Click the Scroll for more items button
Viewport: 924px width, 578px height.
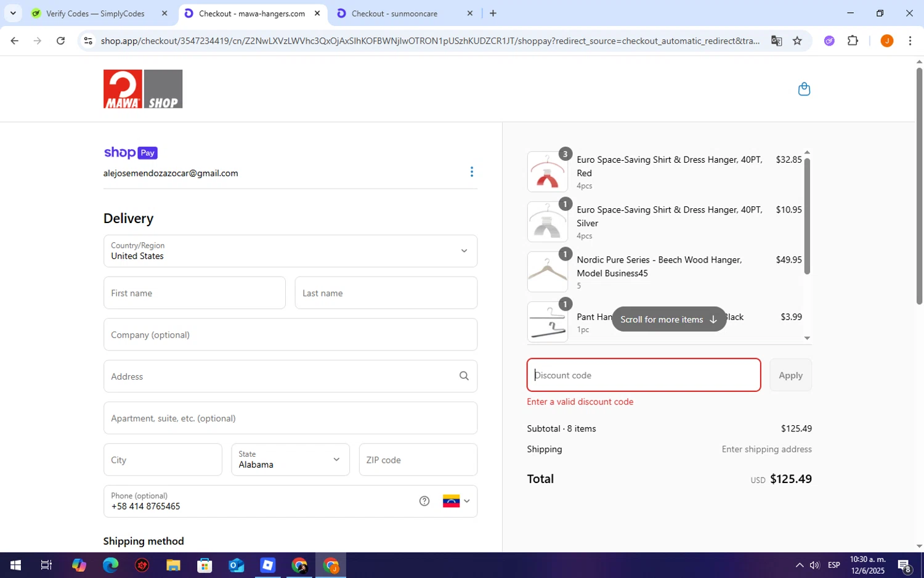point(669,319)
